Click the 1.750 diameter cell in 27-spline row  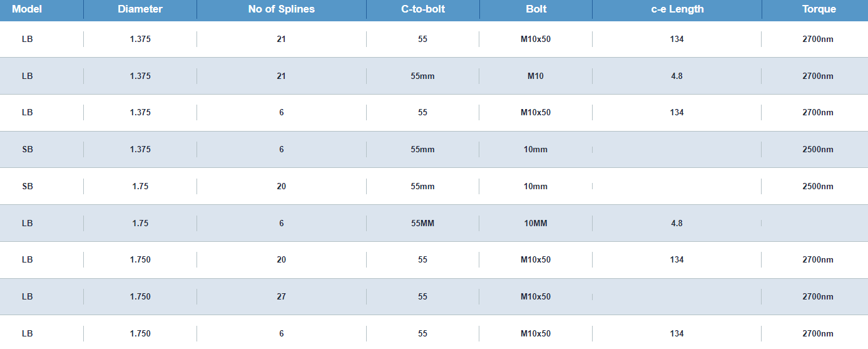pyautogui.click(x=140, y=296)
